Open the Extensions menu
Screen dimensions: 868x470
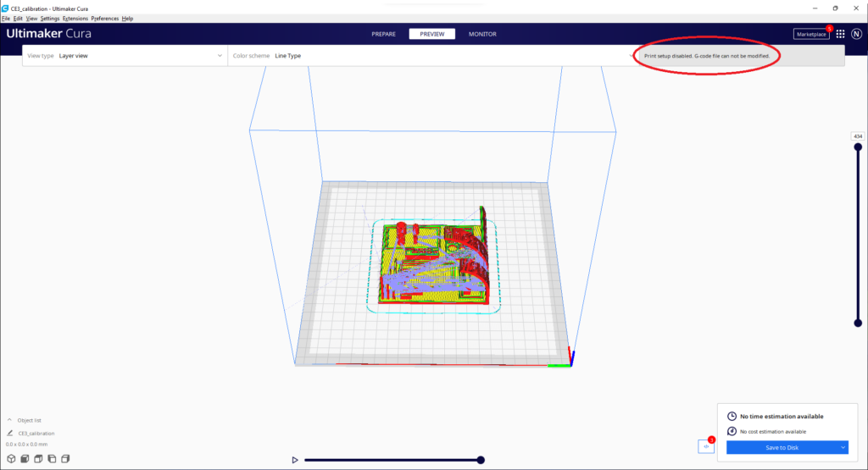[75, 19]
